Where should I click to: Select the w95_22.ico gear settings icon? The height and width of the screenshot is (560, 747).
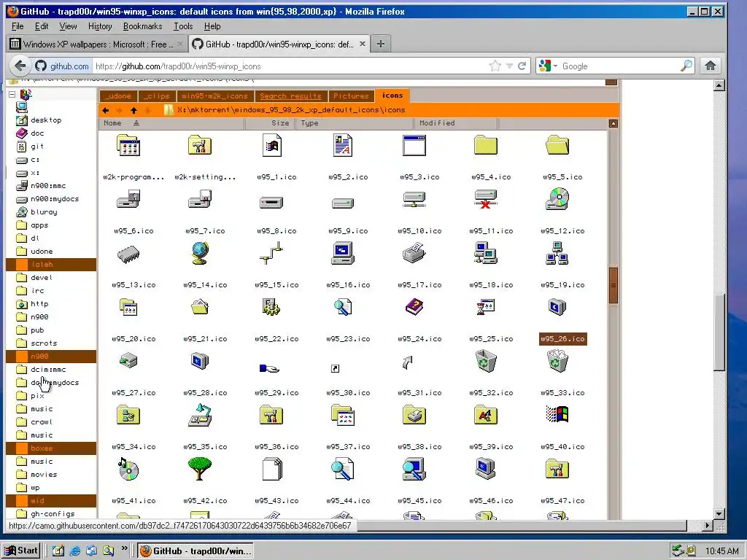click(x=271, y=307)
